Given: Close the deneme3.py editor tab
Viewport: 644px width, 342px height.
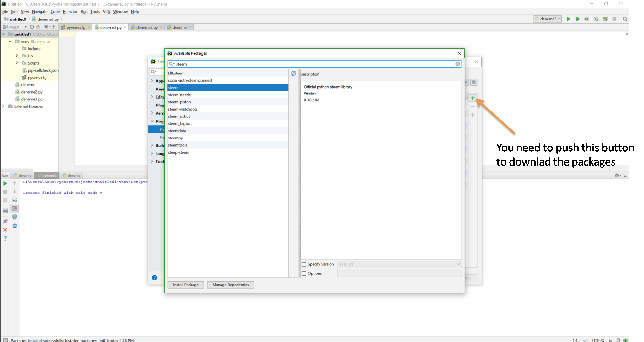Looking at the screenshot, I should pos(125,27).
